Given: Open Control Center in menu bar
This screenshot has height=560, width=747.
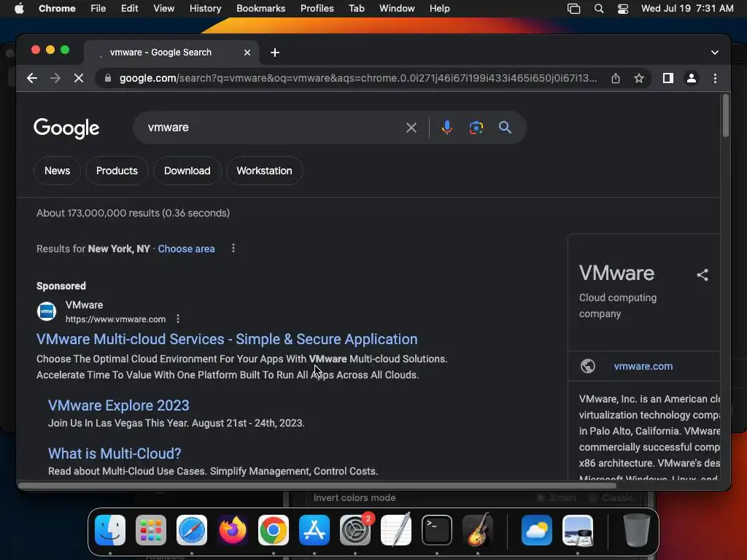Looking at the screenshot, I should (623, 8).
